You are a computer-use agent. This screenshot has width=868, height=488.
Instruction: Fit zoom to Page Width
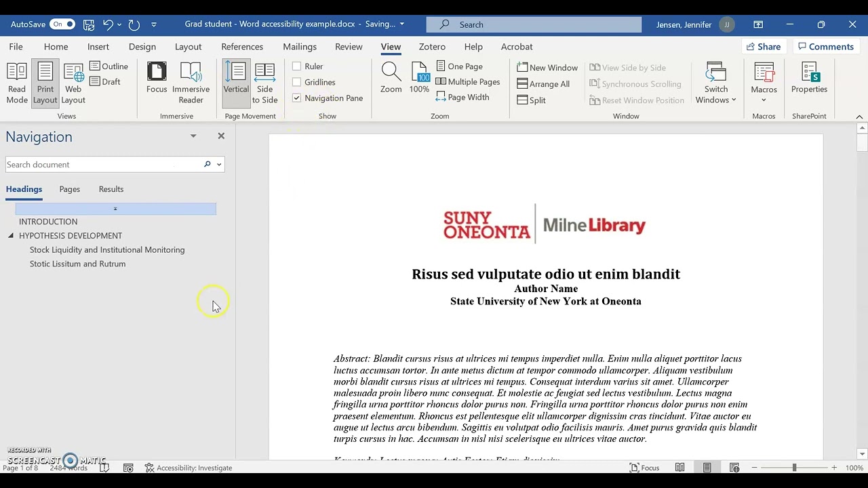462,98
